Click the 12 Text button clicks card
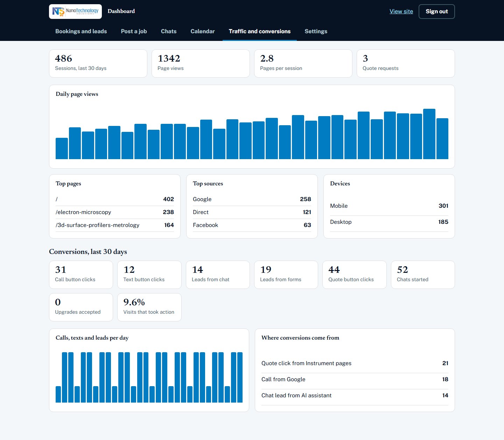This screenshot has width=504, height=440. 149,275
